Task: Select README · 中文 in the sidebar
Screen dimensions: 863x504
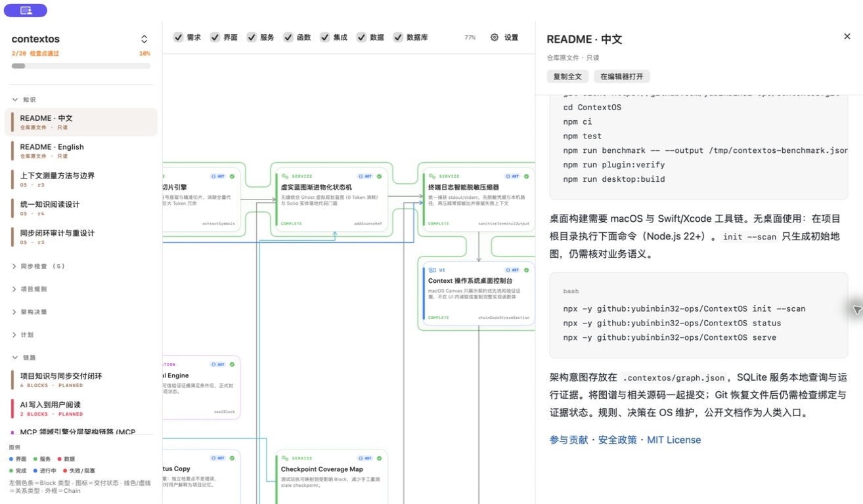Action: 81,122
